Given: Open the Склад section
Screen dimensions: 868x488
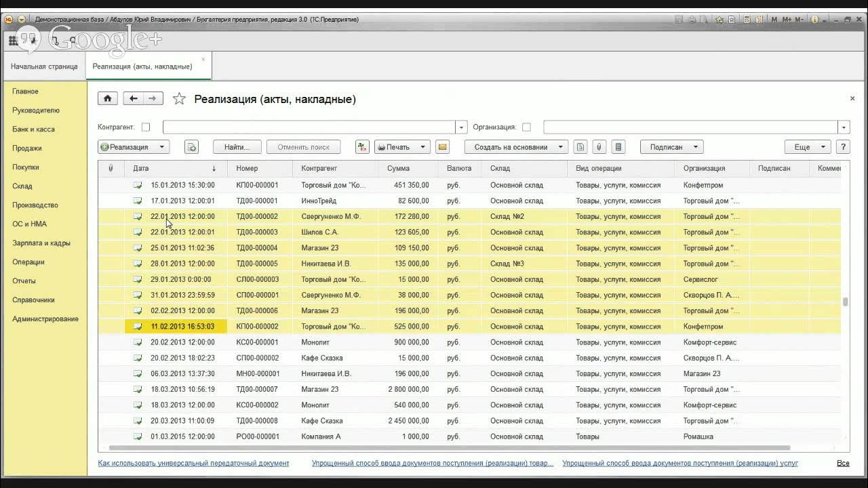Looking at the screenshot, I should click(22, 186).
